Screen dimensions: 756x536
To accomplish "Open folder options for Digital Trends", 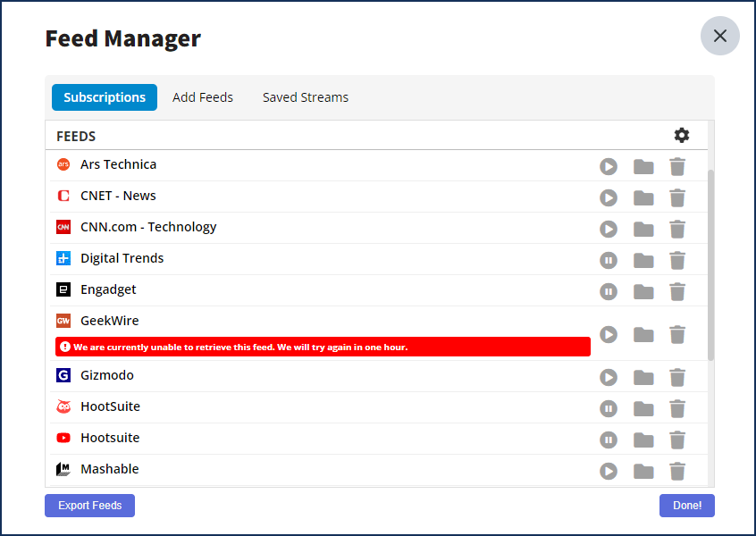I will pyautogui.click(x=643, y=260).
